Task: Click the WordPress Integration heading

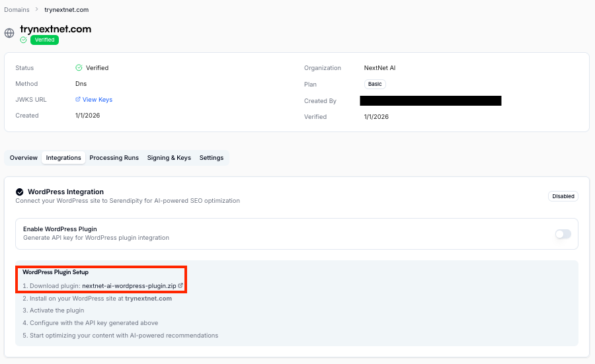Action: (x=65, y=192)
